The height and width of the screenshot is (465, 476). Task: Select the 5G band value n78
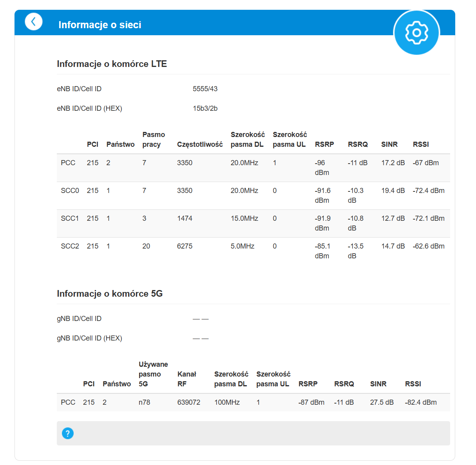coord(144,402)
